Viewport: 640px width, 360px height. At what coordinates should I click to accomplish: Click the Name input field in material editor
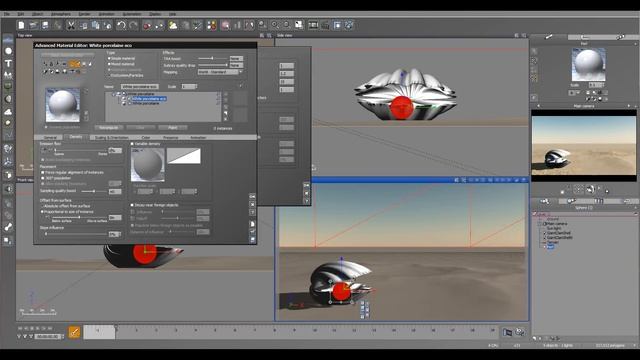click(140, 87)
